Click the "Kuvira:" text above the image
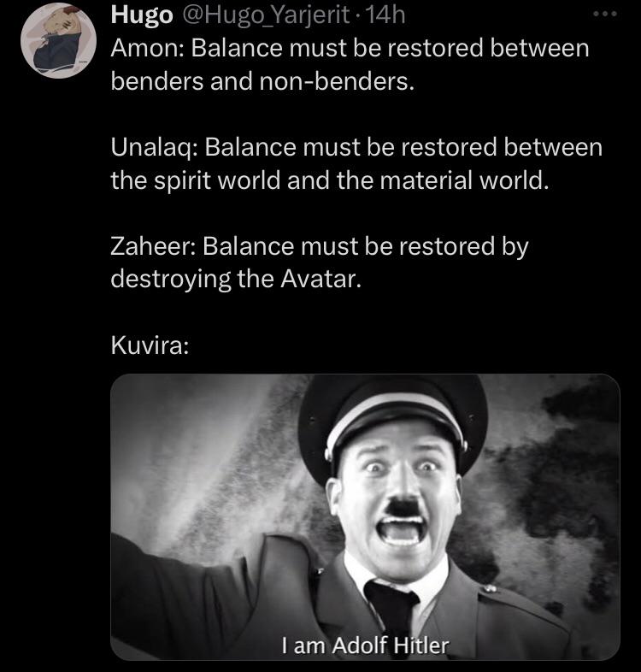Viewport: 641px width, 672px height. pos(150,345)
